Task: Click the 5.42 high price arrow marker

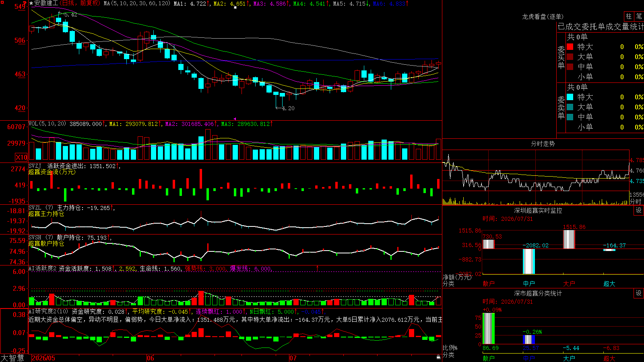Action: (68, 14)
